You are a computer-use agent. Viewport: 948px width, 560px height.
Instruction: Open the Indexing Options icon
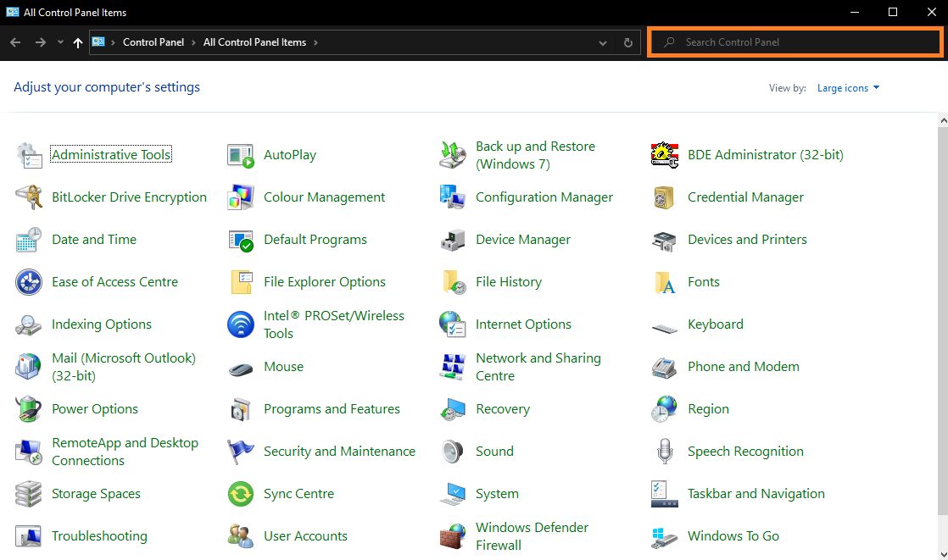(x=29, y=324)
